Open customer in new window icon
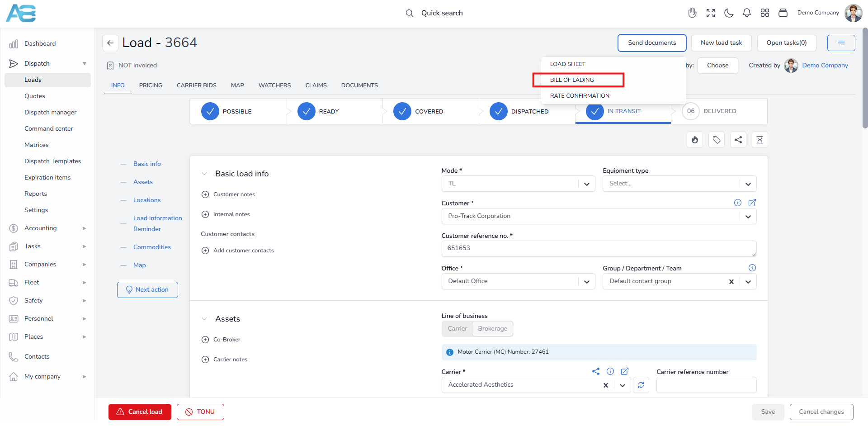 pyautogui.click(x=752, y=203)
